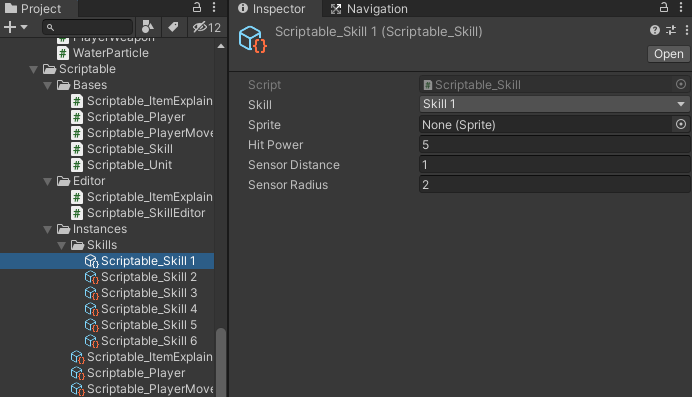Click the Script field object picker circle
692x397 pixels.
point(681,84)
